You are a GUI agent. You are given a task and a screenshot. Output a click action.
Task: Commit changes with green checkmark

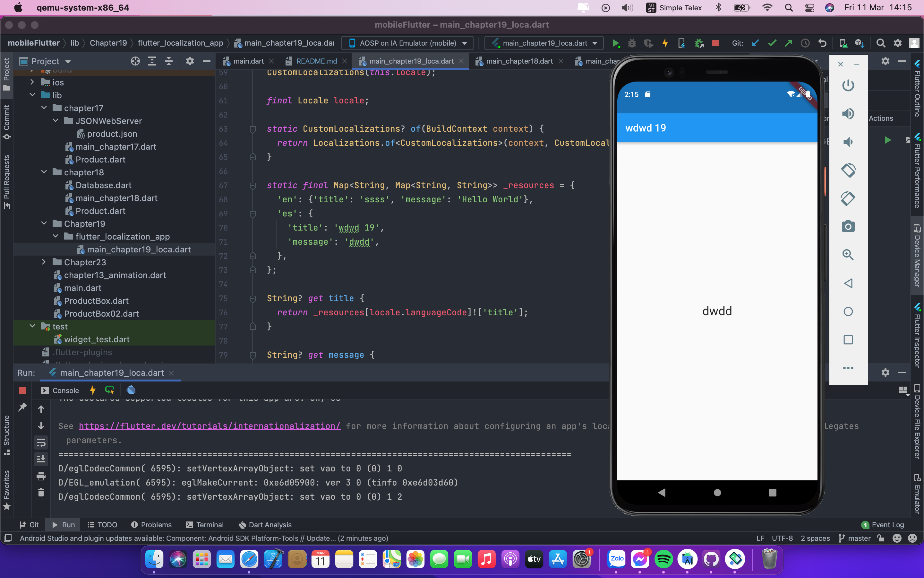772,43
